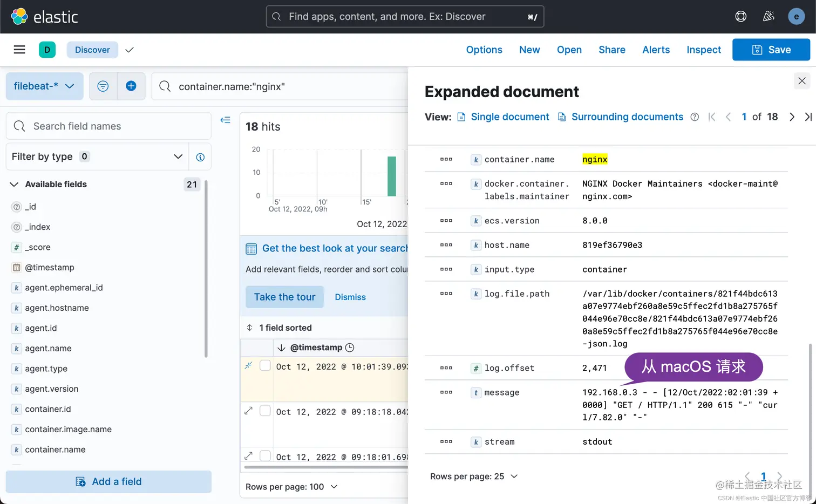Click the Elastic logo in the header
The image size is (816, 504).
pyautogui.click(x=45, y=17)
